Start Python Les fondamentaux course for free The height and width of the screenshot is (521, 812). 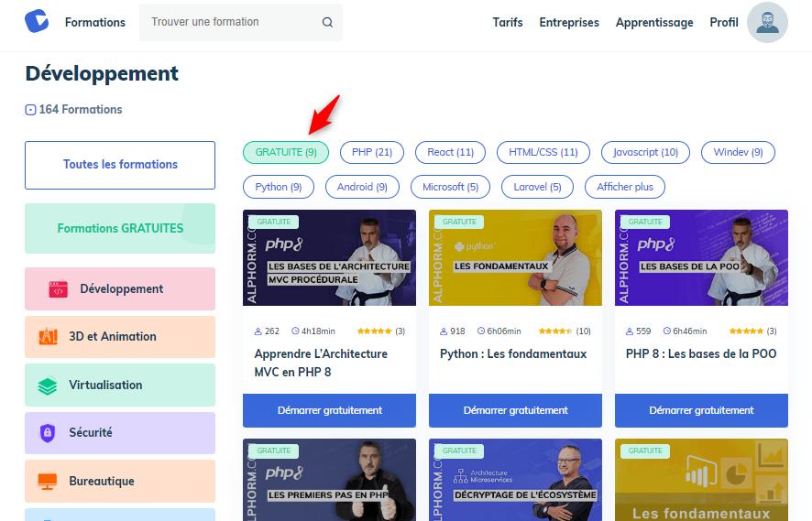pos(515,410)
